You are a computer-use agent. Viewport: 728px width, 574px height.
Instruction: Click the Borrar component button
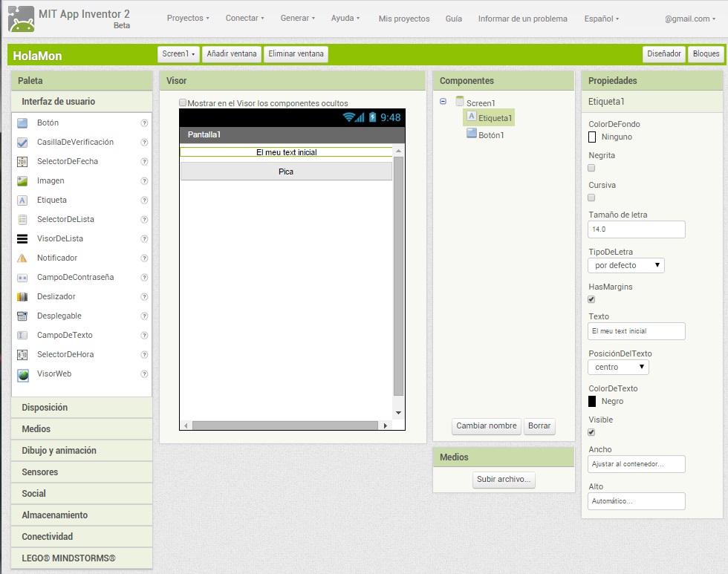[x=539, y=426]
